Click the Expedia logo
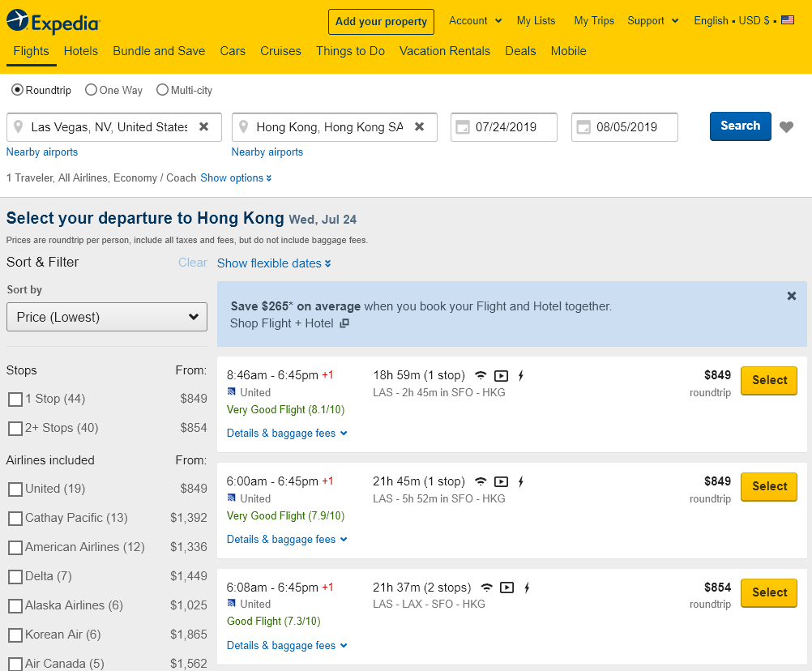This screenshot has height=671, width=812. point(53,21)
